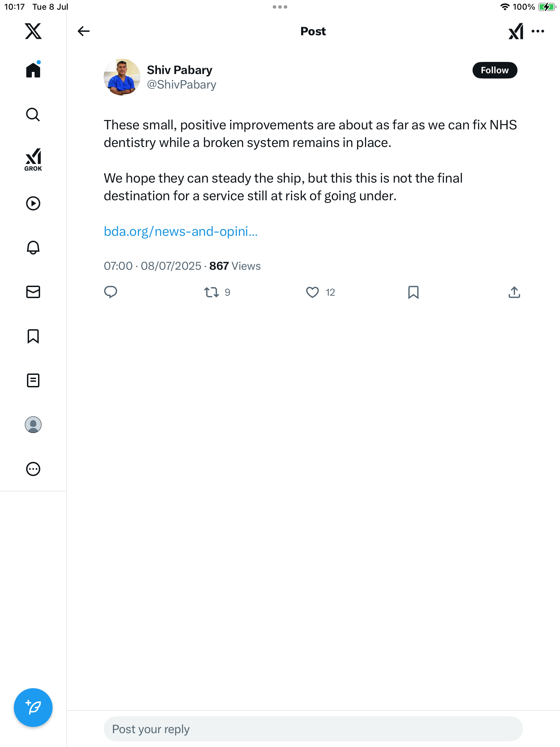This screenshot has height=747, width=560.
Task: Tap the Post your reply field
Action: click(x=313, y=729)
